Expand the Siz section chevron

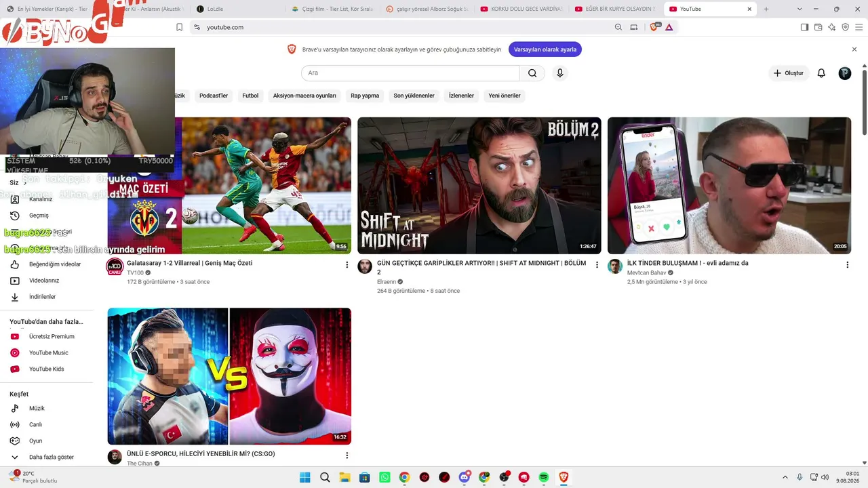(x=25, y=183)
